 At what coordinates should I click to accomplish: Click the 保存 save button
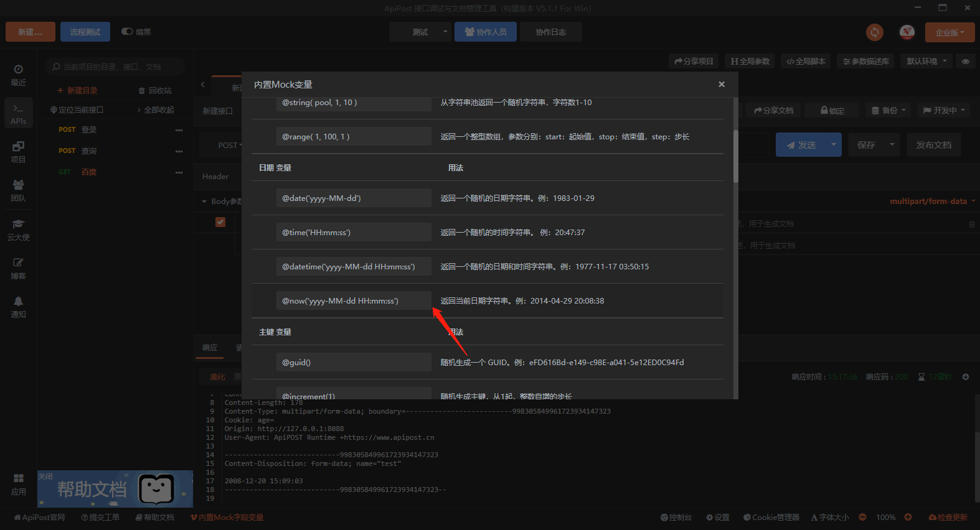click(x=866, y=144)
